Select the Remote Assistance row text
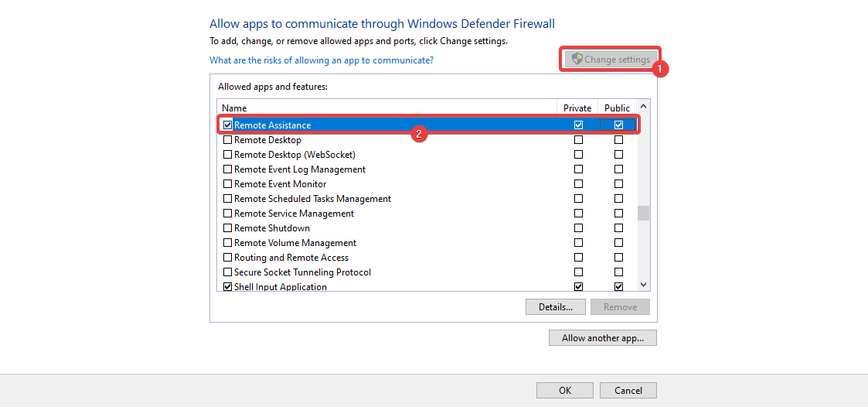The width and height of the screenshot is (868, 407). pos(272,125)
